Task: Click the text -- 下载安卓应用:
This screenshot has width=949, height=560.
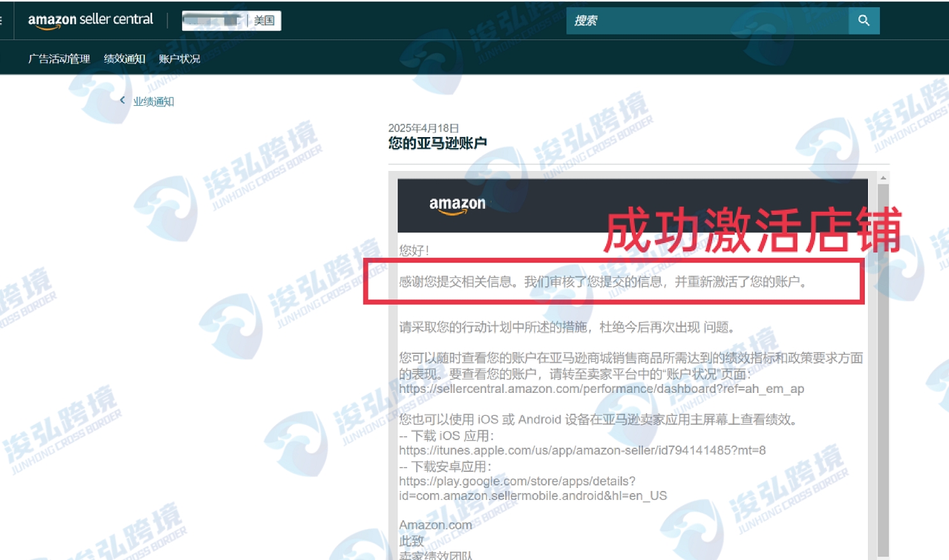Action: (445, 466)
